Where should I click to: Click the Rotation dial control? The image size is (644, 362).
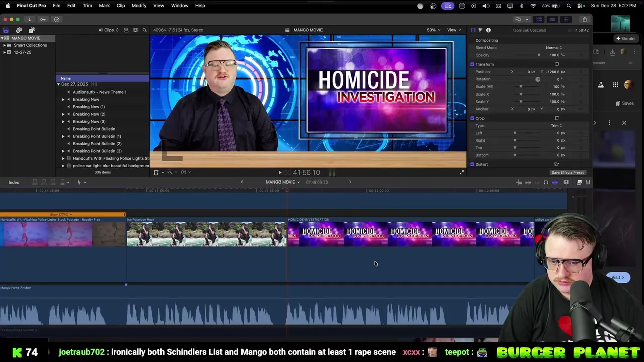(x=538, y=79)
